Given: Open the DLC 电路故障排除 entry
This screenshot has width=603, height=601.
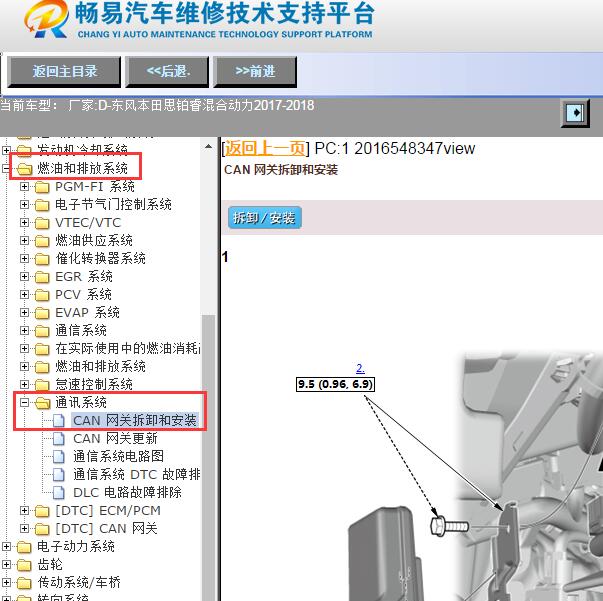Looking at the screenshot, I should 127,493.
